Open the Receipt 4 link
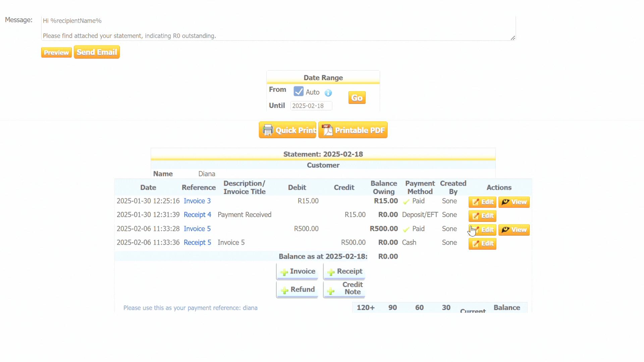The height and width of the screenshot is (362, 644). tap(198, 215)
